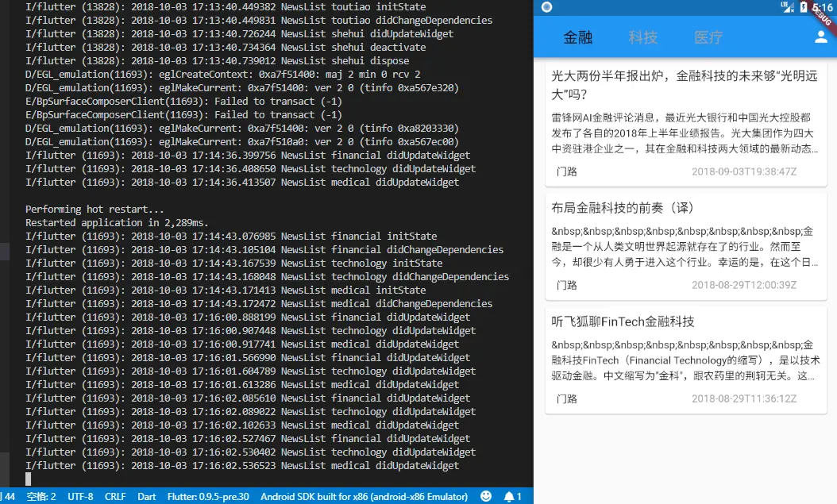This screenshot has width=837, height=504.
Task: Change the 空格: 2 indentation setting
Action: [x=41, y=497]
